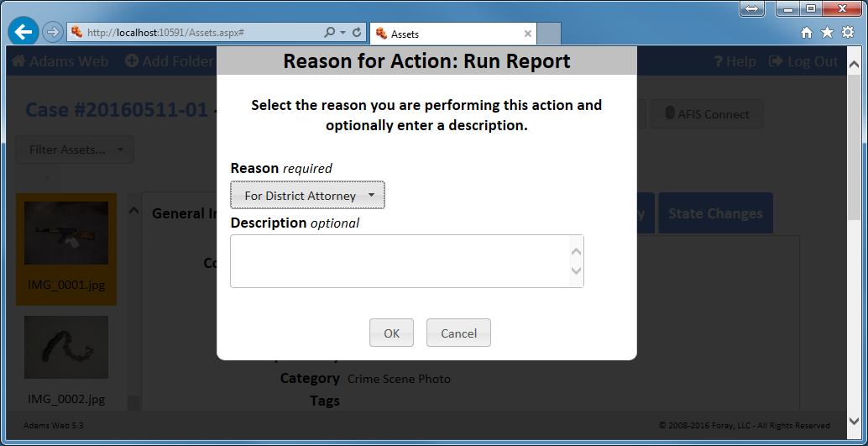Collapse the panel using the chevron beside General Info
Screen dimensions: 868x446
tap(133, 212)
